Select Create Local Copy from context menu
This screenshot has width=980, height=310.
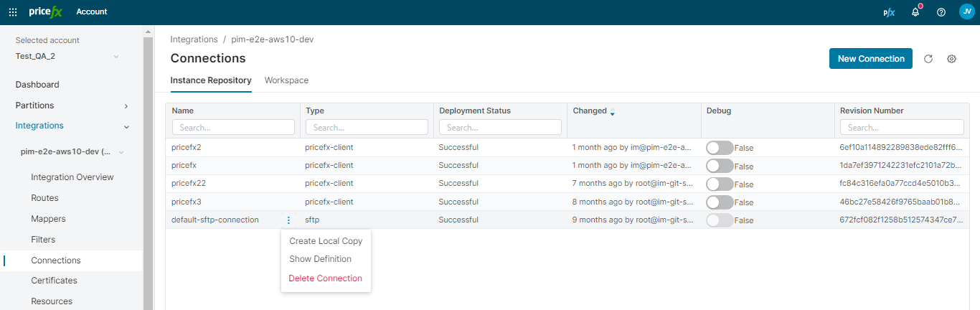click(x=325, y=241)
